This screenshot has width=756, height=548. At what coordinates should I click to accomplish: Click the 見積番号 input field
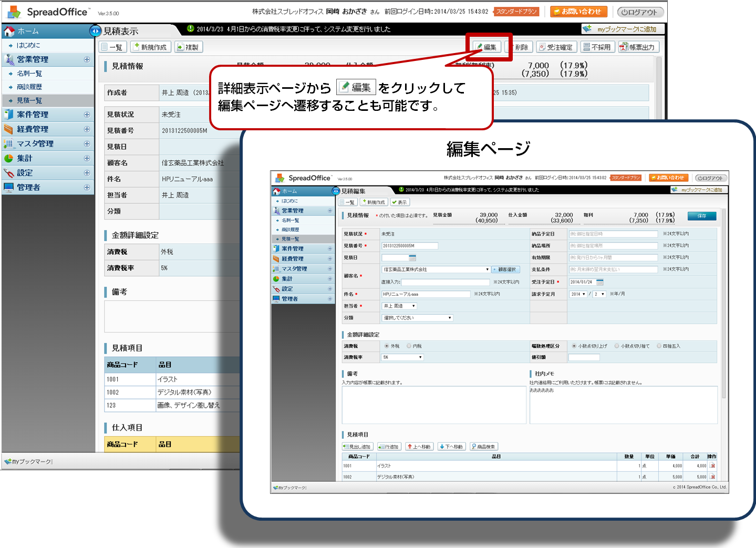click(410, 246)
